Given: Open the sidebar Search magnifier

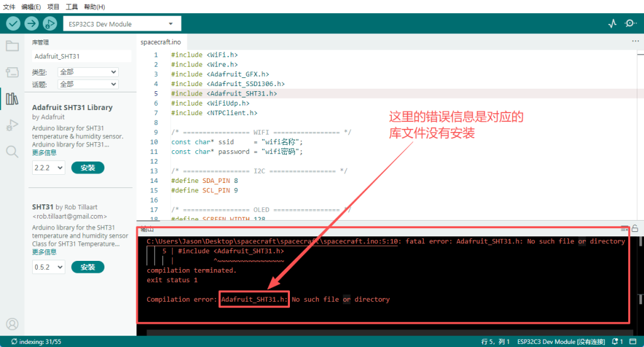Looking at the screenshot, I should pos(12,151).
